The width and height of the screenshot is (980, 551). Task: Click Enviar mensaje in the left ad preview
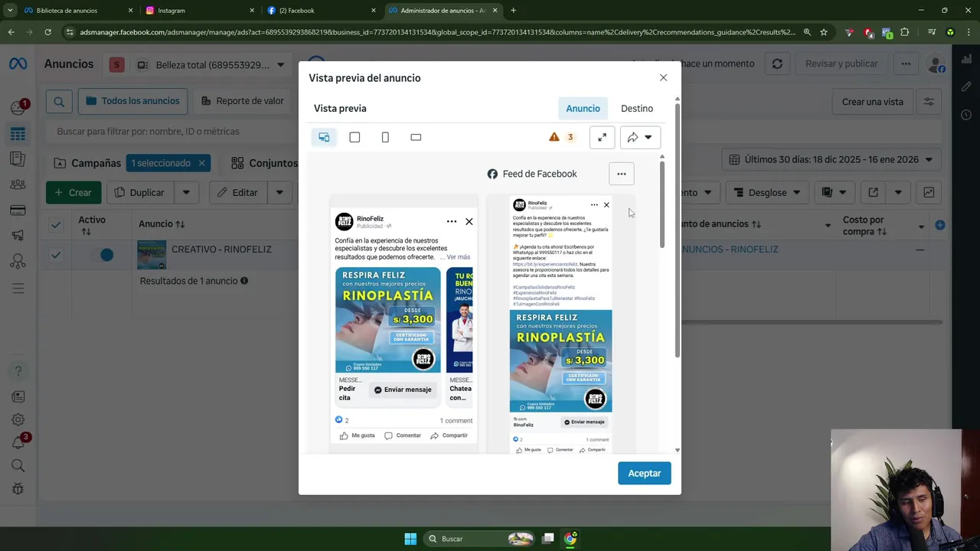coord(403,390)
